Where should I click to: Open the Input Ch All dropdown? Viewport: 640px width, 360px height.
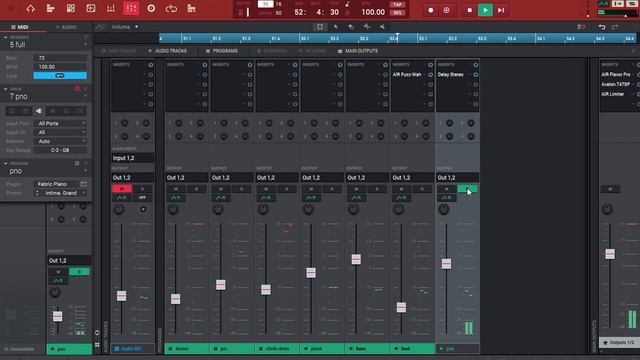[60, 132]
